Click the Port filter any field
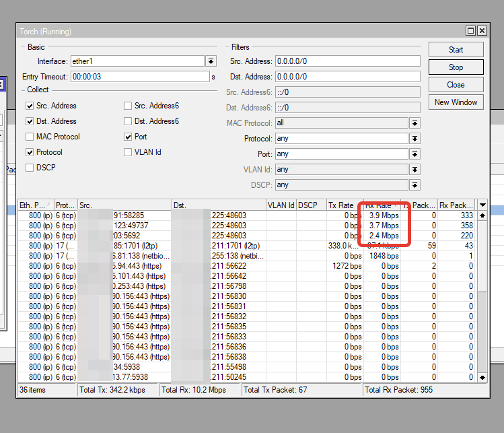This screenshot has width=504, height=433. tap(342, 154)
